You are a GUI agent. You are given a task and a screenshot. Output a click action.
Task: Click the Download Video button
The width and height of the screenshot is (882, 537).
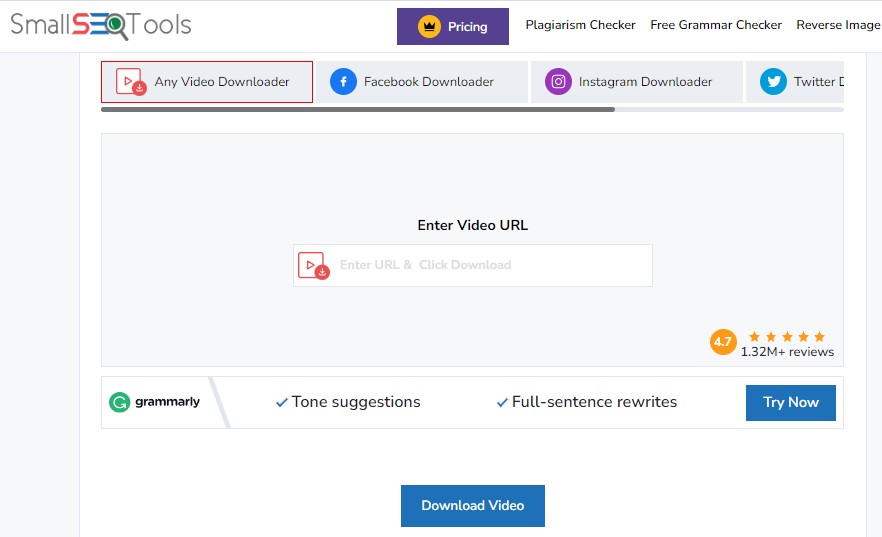tap(472, 506)
